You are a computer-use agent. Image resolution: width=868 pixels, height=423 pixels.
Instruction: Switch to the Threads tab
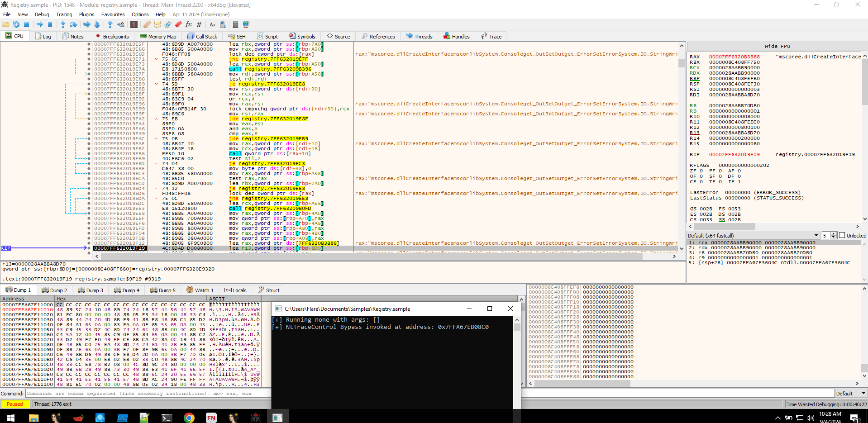click(419, 37)
